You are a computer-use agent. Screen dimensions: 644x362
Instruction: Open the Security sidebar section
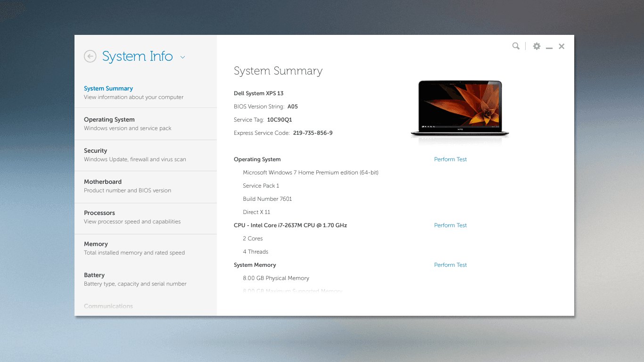[x=146, y=155]
